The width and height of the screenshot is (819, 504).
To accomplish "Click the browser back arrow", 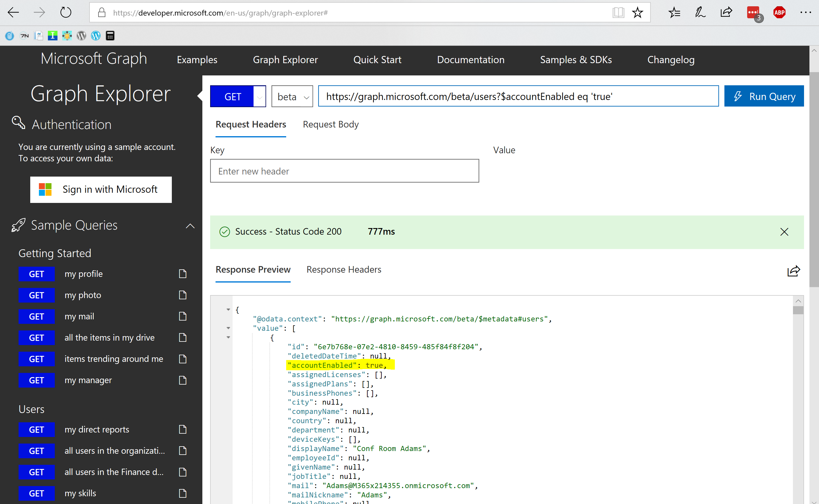I will 13,13.
